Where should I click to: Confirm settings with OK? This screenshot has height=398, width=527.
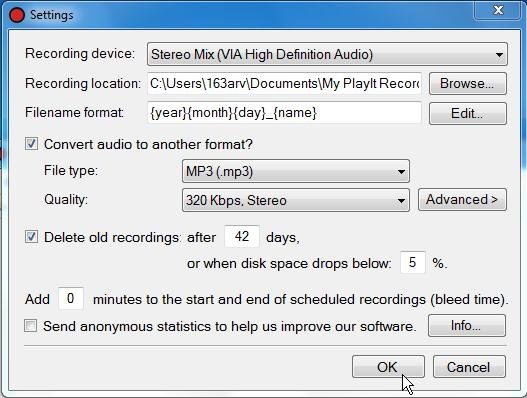388,367
